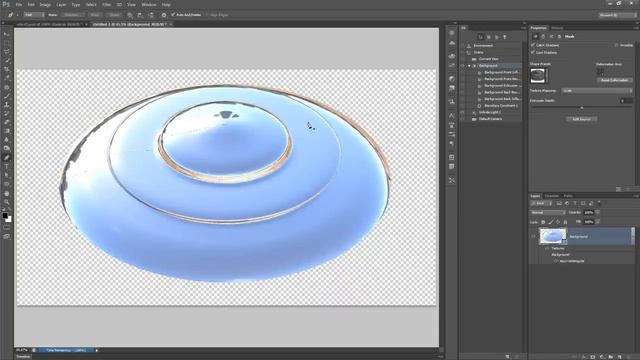This screenshot has width=640, height=360.
Task: Select the Path Selection tool
Action: pyautogui.click(x=7, y=175)
